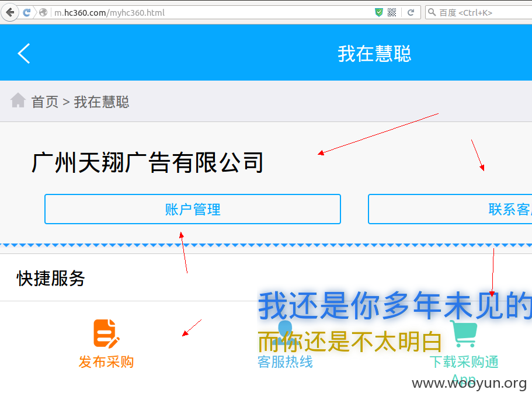Click the search magnifier icon

[x=432, y=12]
